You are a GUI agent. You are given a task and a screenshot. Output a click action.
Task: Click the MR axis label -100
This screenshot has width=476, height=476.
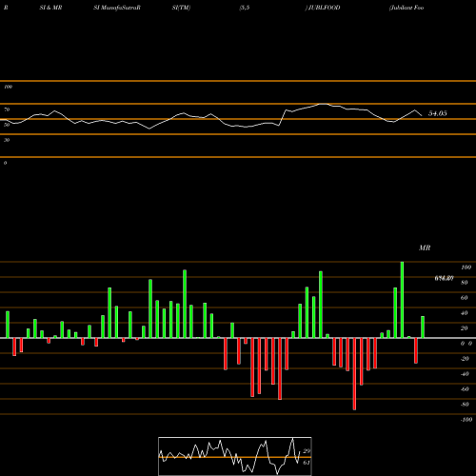pyautogui.click(x=466, y=420)
